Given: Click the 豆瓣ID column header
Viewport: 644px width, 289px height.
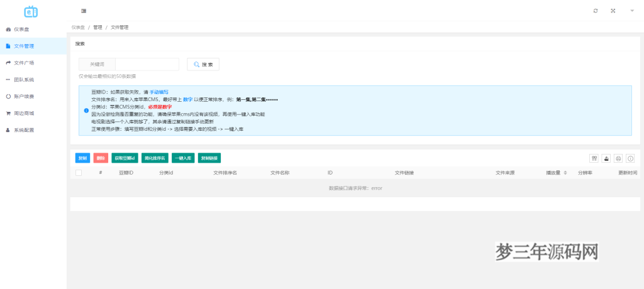Looking at the screenshot, I should point(126,173).
